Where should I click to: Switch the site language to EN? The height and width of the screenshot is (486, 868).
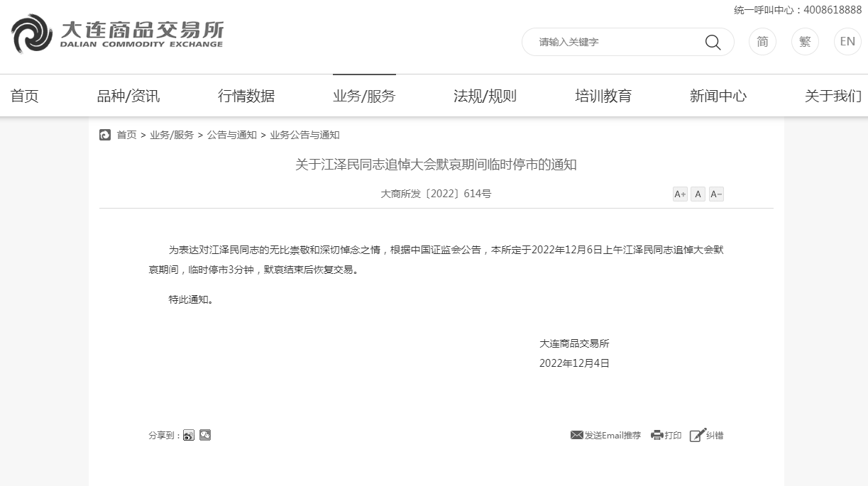pyautogui.click(x=847, y=42)
